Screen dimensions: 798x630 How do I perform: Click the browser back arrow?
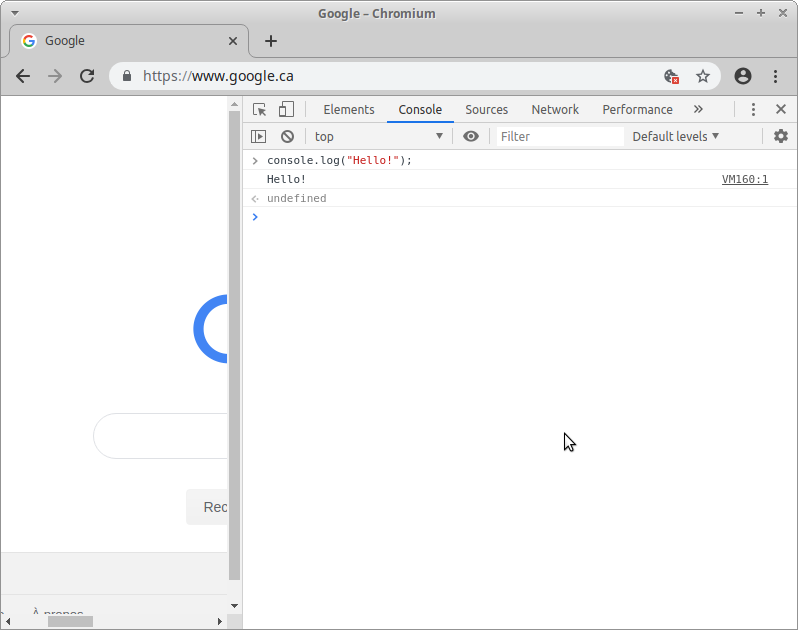point(23,76)
